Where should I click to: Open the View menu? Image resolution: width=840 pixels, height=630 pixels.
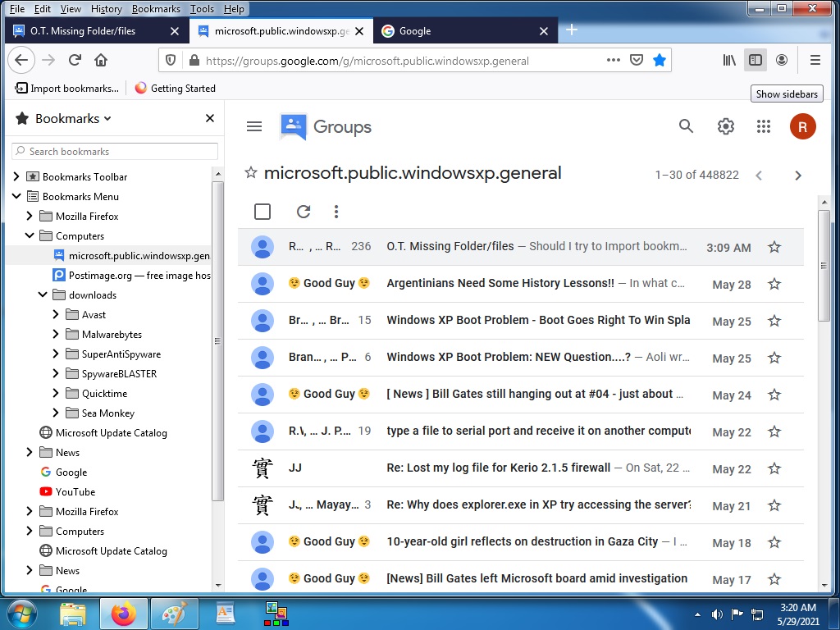(x=71, y=8)
